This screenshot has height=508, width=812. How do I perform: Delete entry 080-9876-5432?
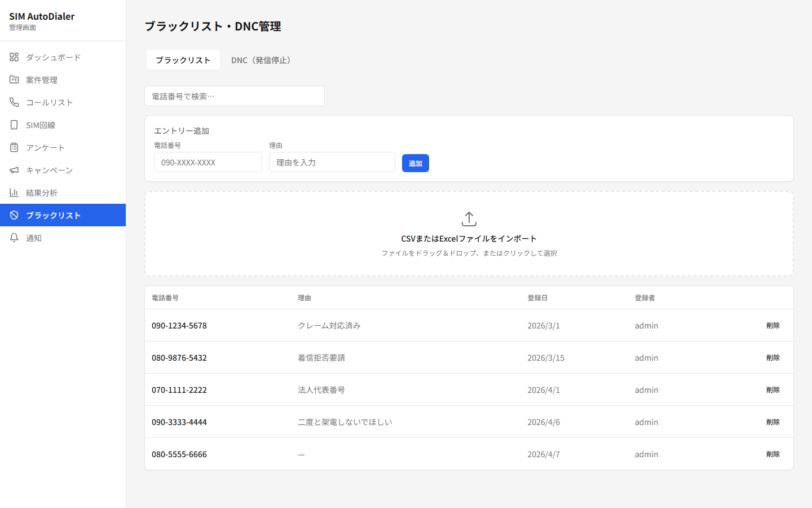(x=773, y=357)
